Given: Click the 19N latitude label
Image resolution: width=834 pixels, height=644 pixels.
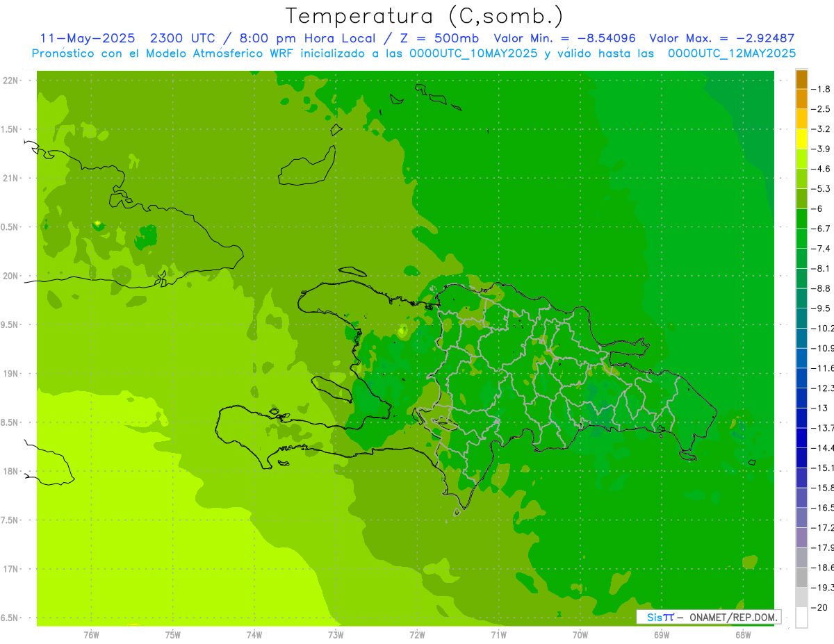Looking at the screenshot, I should [10, 374].
